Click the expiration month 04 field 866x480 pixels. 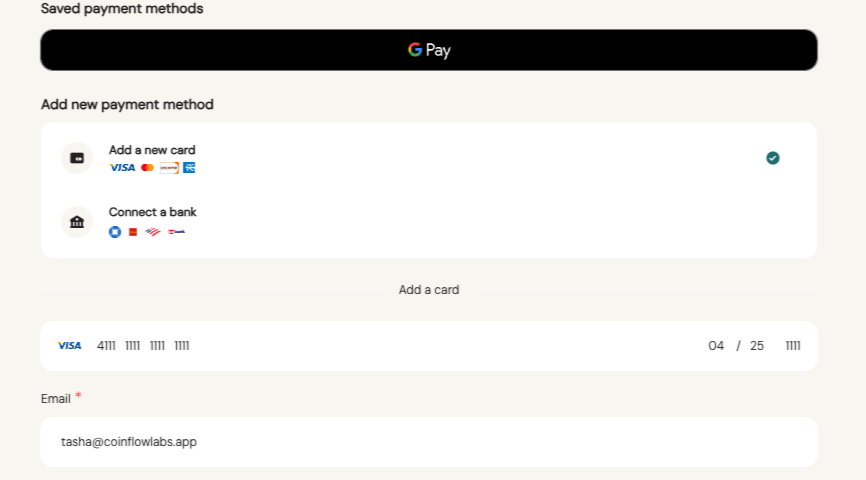(x=716, y=346)
